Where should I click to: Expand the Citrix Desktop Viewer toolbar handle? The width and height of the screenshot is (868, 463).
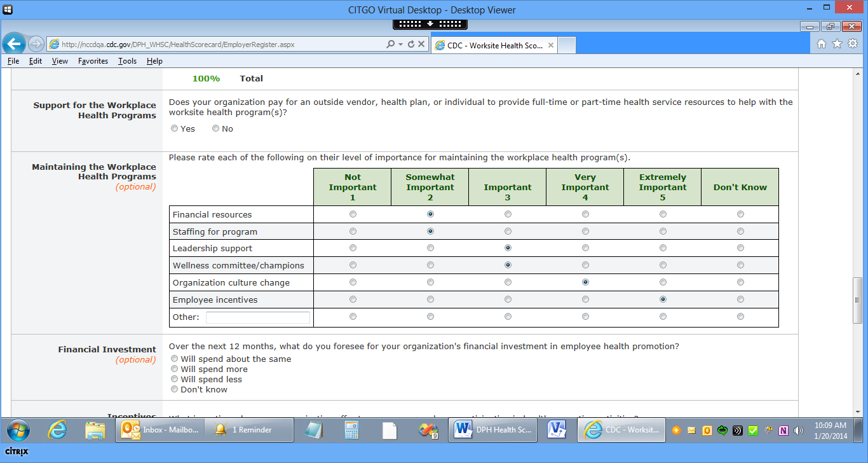[430, 24]
